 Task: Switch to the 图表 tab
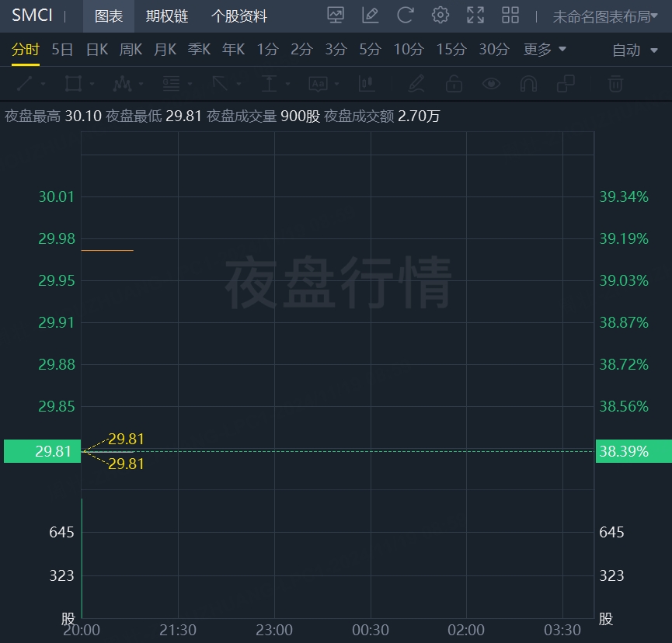(109, 16)
